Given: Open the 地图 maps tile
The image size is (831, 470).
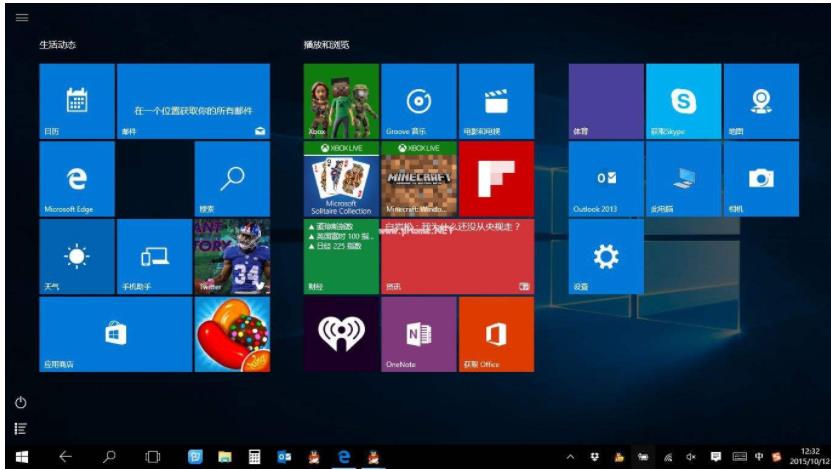Looking at the screenshot, I should pyautogui.click(x=762, y=101).
